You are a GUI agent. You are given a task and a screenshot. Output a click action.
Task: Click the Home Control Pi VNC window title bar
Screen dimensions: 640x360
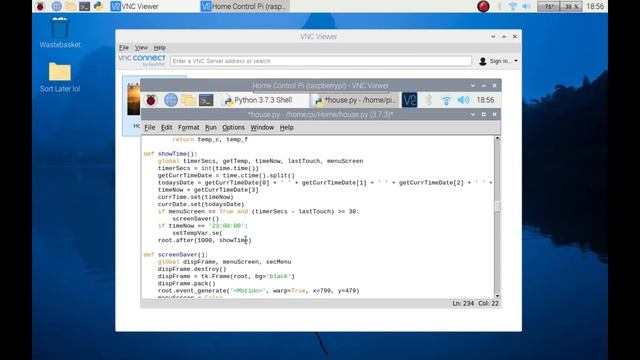click(320, 86)
